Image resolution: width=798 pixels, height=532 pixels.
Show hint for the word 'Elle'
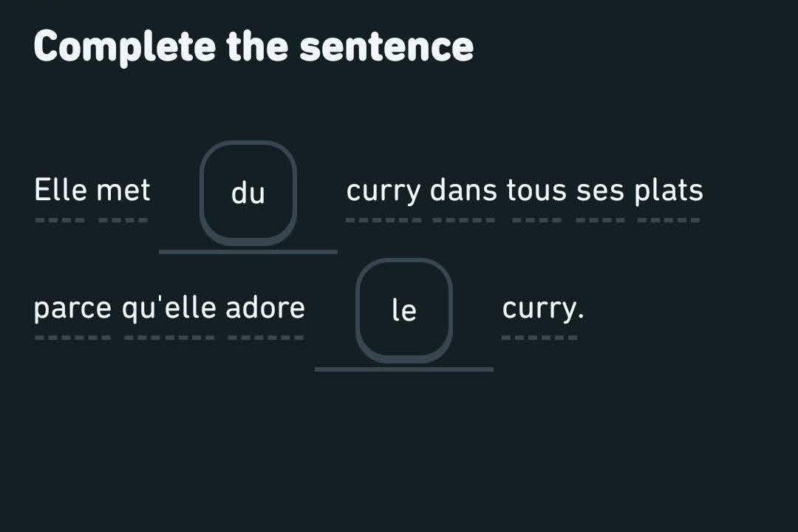coord(60,191)
